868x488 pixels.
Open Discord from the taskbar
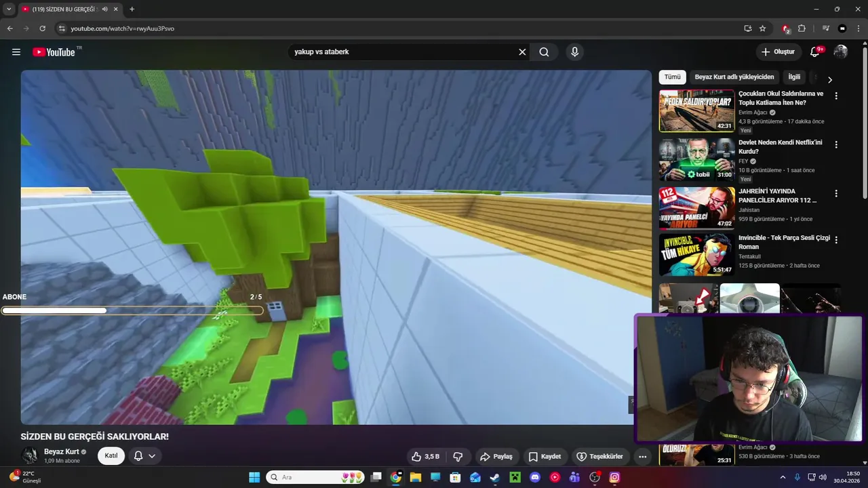pyautogui.click(x=535, y=477)
